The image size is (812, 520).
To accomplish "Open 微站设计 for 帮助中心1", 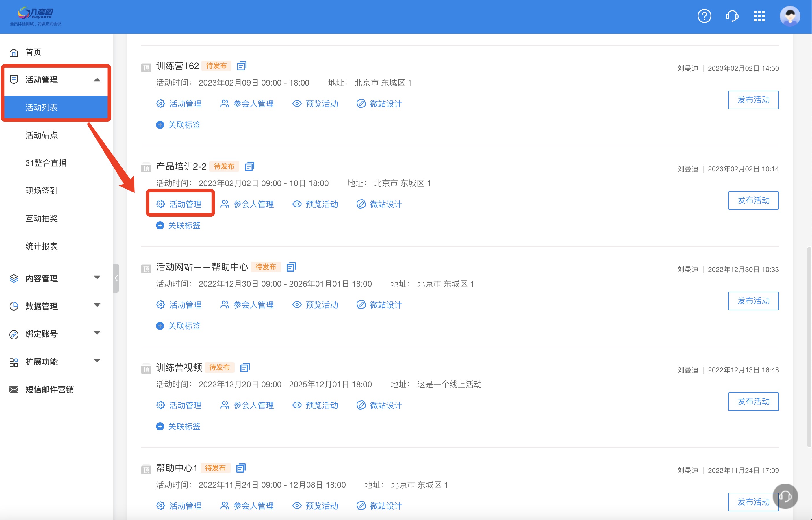I will point(379,506).
